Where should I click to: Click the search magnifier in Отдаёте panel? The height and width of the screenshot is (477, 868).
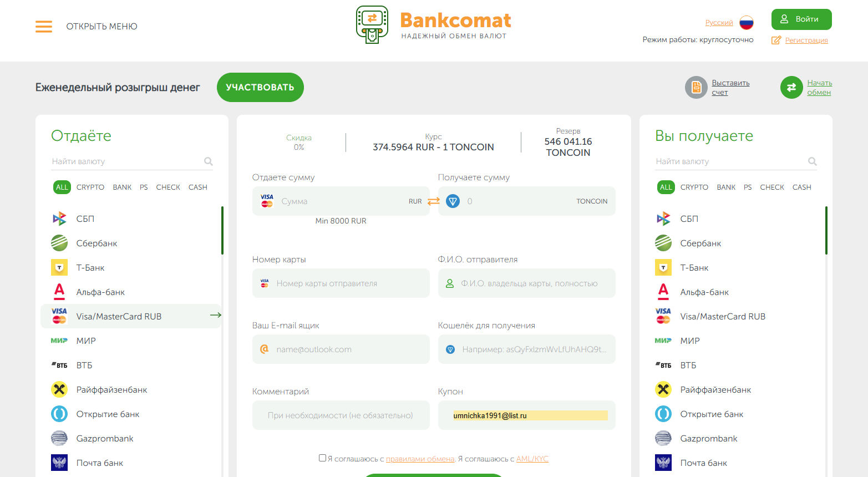coord(209,161)
